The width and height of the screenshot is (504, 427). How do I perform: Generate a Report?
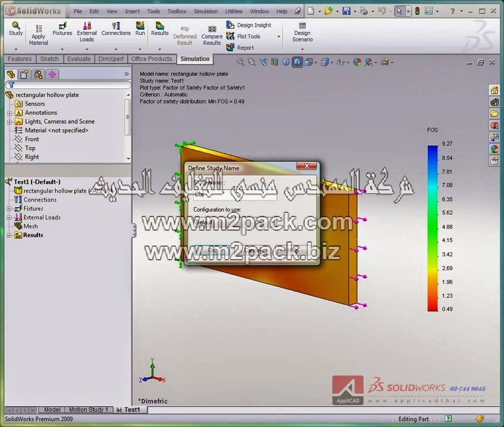(240, 47)
